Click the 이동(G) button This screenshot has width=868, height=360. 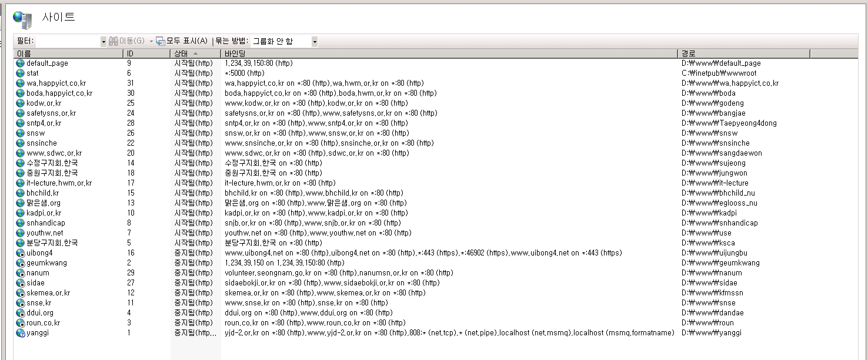(x=127, y=41)
